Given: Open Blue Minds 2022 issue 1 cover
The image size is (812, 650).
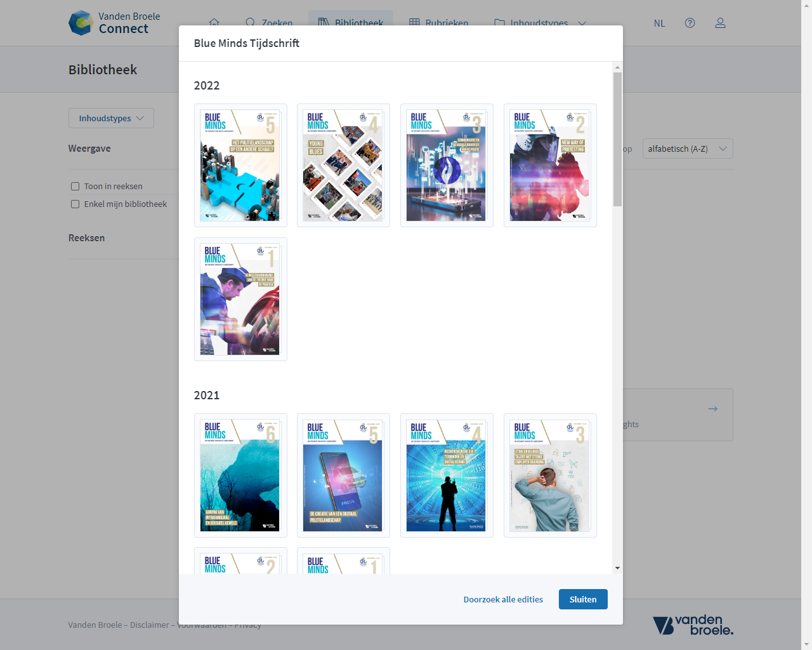Looking at the screenshot, I should click(x=240, y=299).
